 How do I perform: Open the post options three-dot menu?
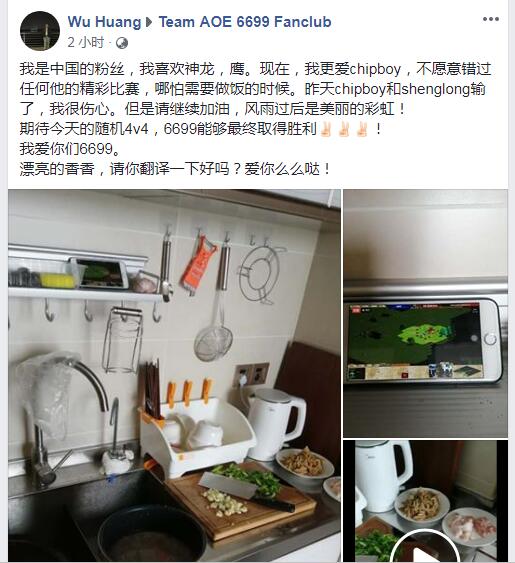[x=491, y=19]
